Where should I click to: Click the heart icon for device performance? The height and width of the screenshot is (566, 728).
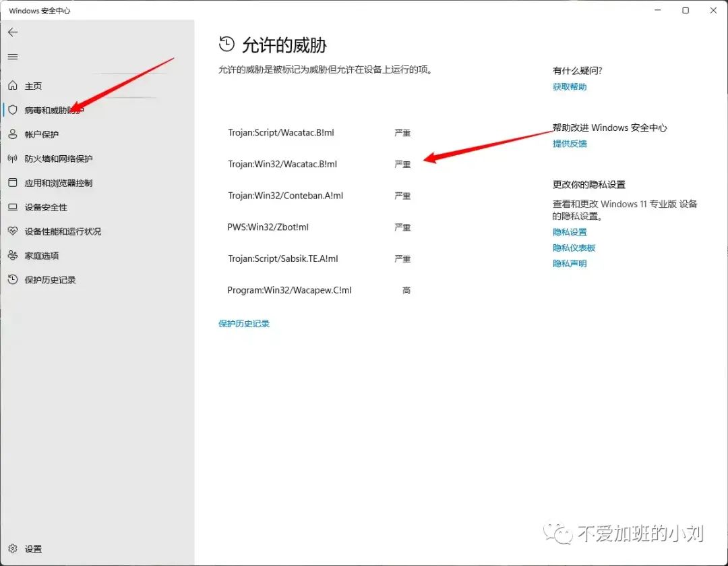coord(13,231)
